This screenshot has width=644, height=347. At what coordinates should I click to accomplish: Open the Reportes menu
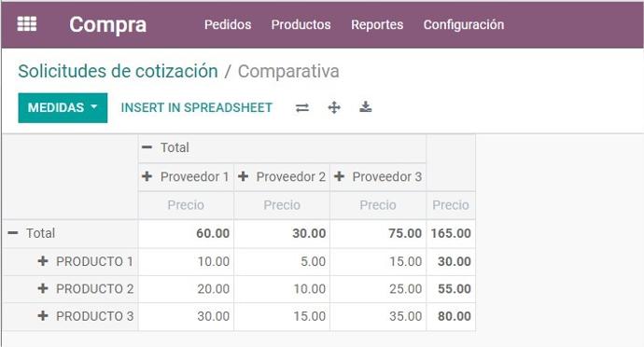pos(377,24)
